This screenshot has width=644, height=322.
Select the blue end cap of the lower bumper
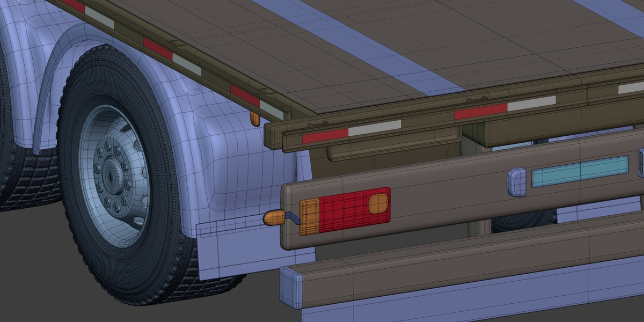click(x=291, y=287)
